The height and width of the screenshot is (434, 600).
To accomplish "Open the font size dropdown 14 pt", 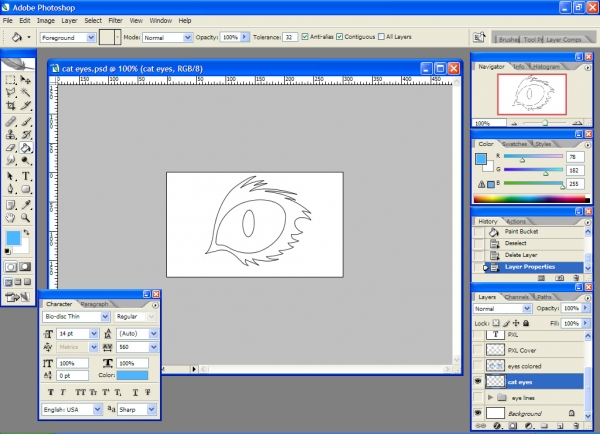I will pyautogui.click(x=93, y=334).
